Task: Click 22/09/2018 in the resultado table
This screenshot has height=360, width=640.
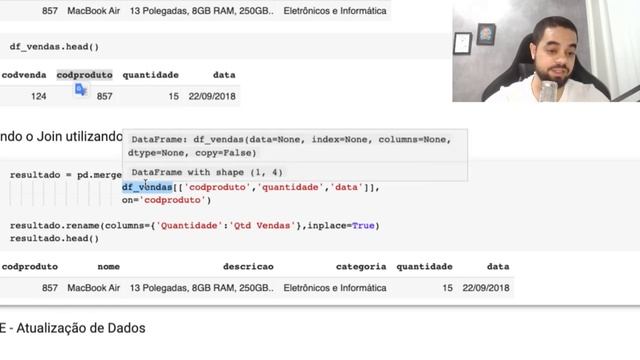Action: [x=486, y=288]
